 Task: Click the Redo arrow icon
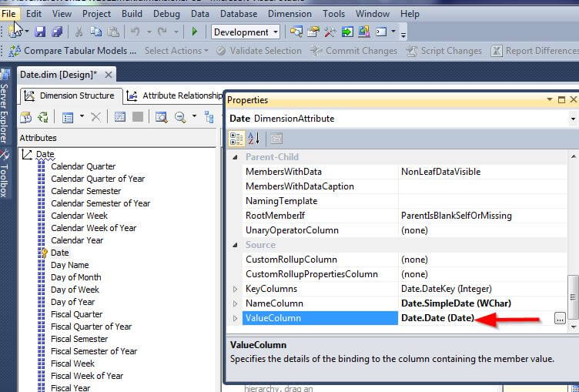pyautogui.click(x=162, y=32)
